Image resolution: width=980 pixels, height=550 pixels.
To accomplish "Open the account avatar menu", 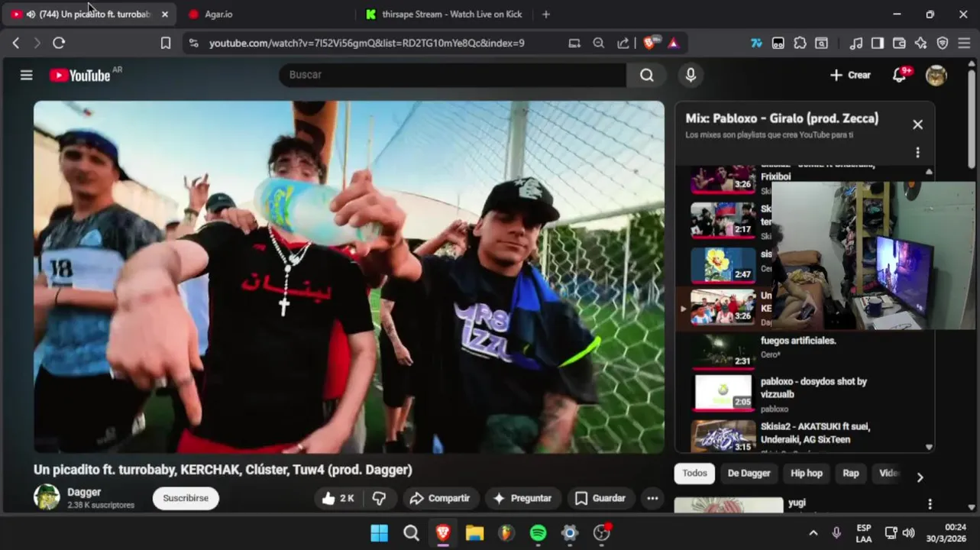I will pos(936,75).
